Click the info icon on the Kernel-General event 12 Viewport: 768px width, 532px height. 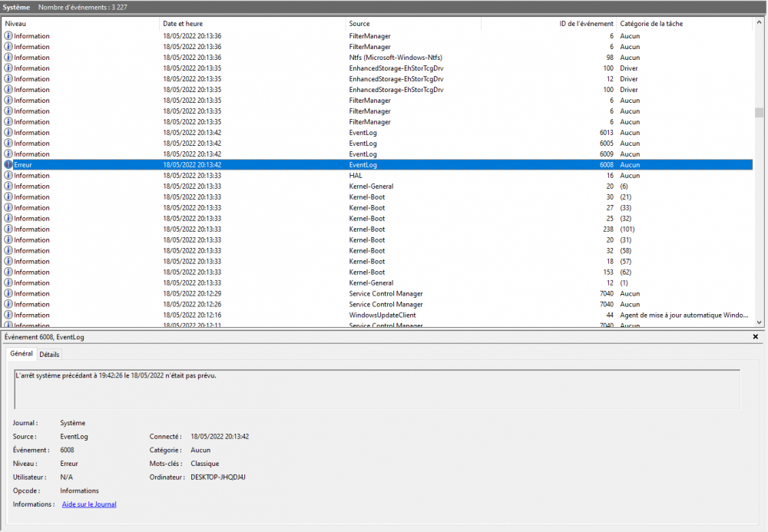pyautogui.click(x=9, y=283)
